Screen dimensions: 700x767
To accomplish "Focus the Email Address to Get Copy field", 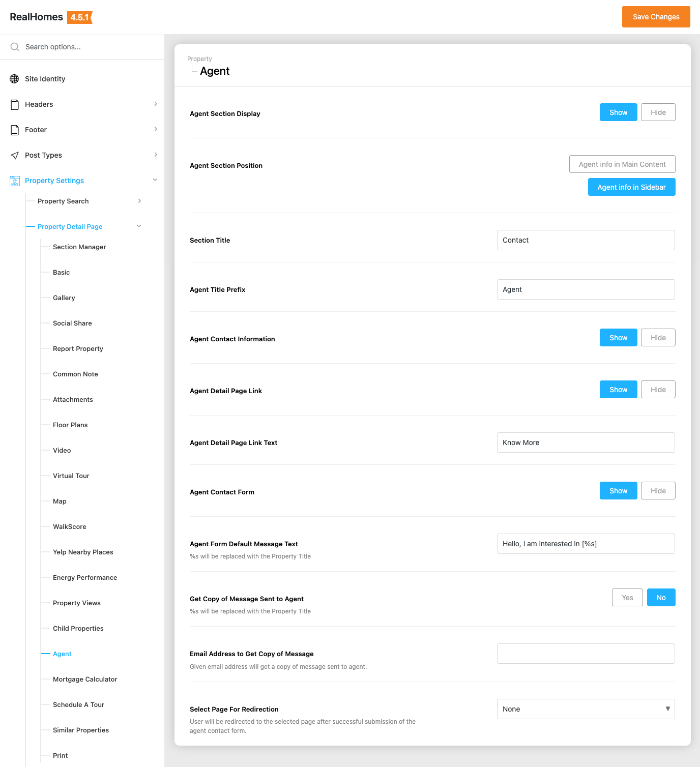I will [x=586, y=654].
